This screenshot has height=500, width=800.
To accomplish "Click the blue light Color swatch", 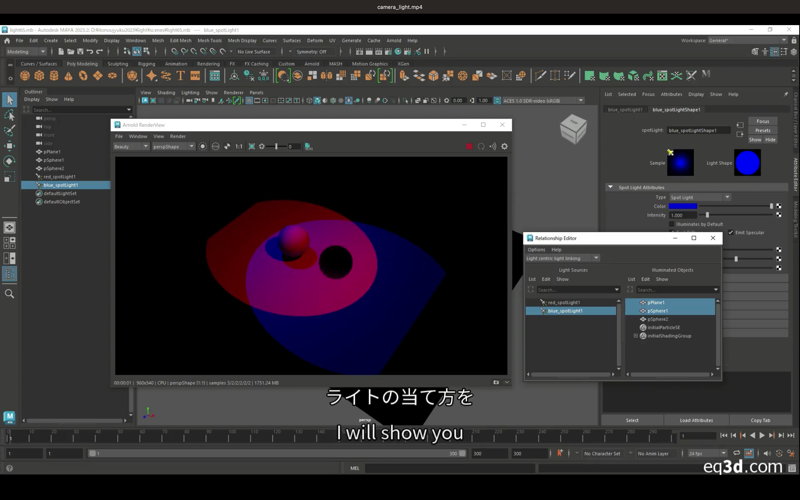I will pos(683,206).
